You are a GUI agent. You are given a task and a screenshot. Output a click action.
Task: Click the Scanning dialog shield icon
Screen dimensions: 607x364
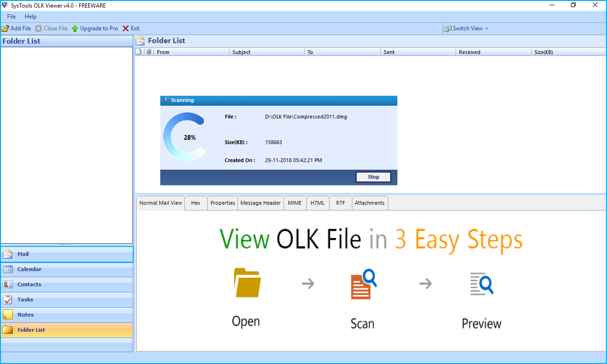[166, 100]
